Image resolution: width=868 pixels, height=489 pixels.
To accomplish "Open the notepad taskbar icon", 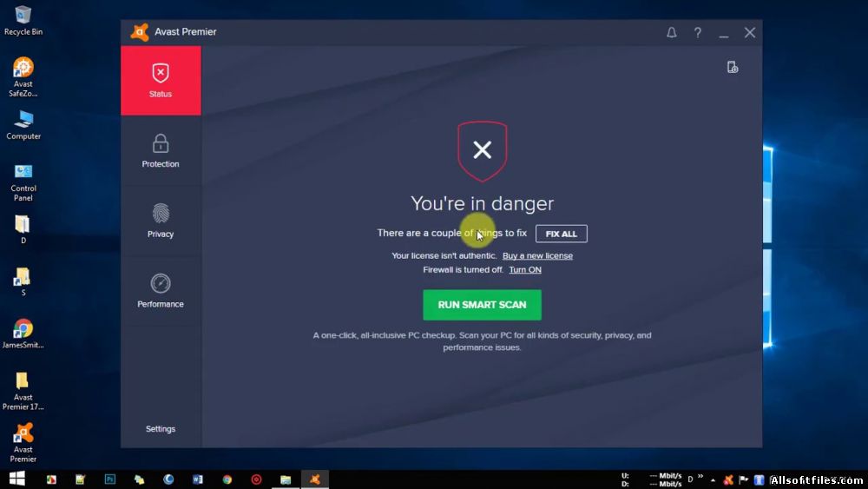I will (x=81, y=479).
